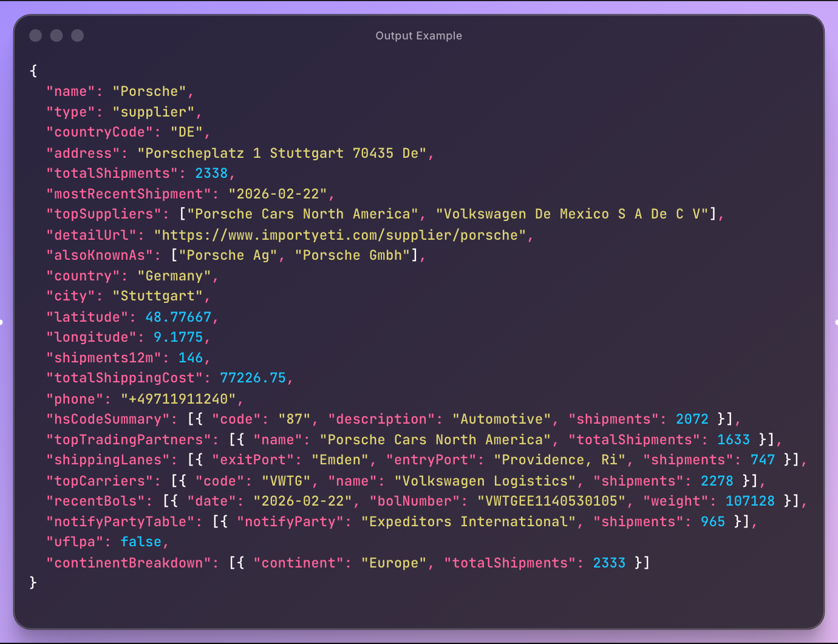Image resolution: width=838 pixels, height=644 pixels.
Task: Click the "continentBreakdown" key
Action: click(x=129, y=563)
